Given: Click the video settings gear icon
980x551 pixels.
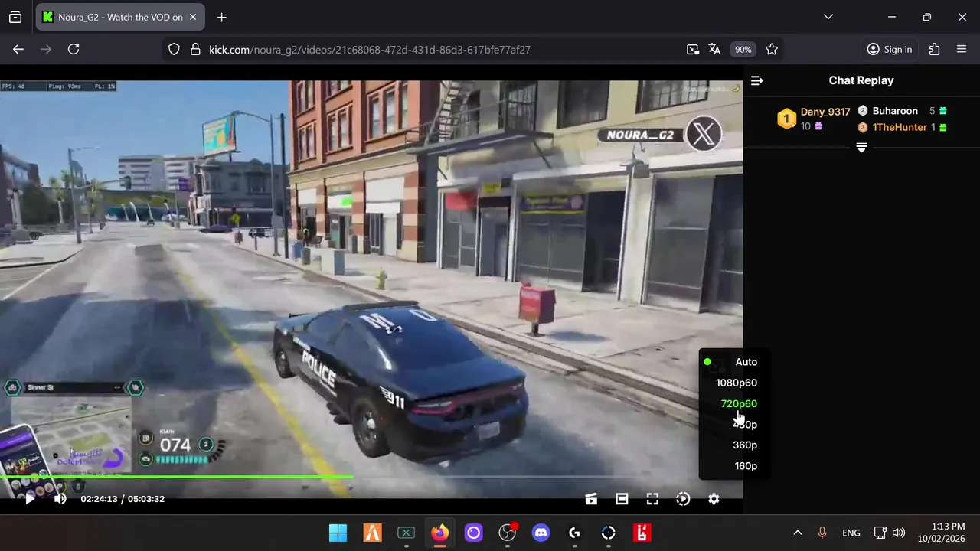Looking at the screenshot, I should point(714,499).
